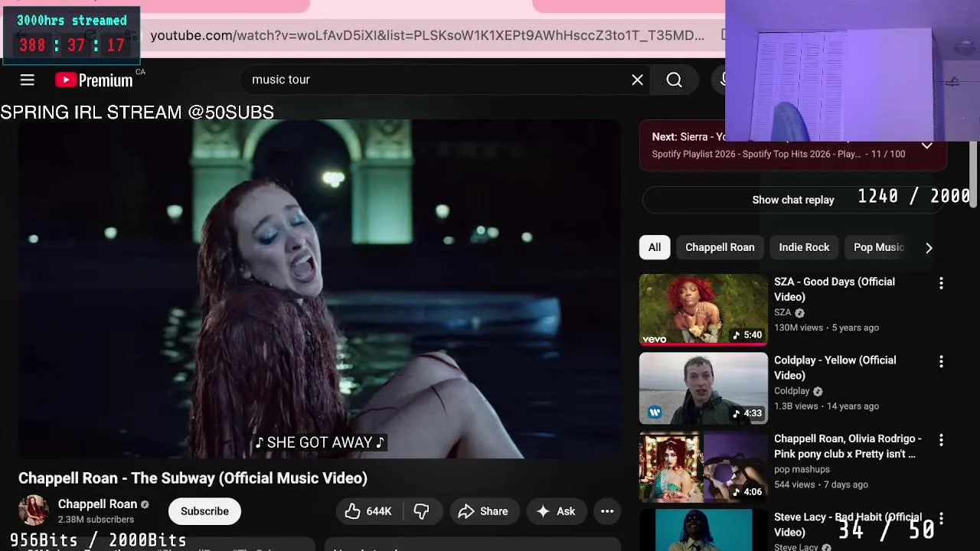Share the Chappell Roan video

[x=483, y=511]
